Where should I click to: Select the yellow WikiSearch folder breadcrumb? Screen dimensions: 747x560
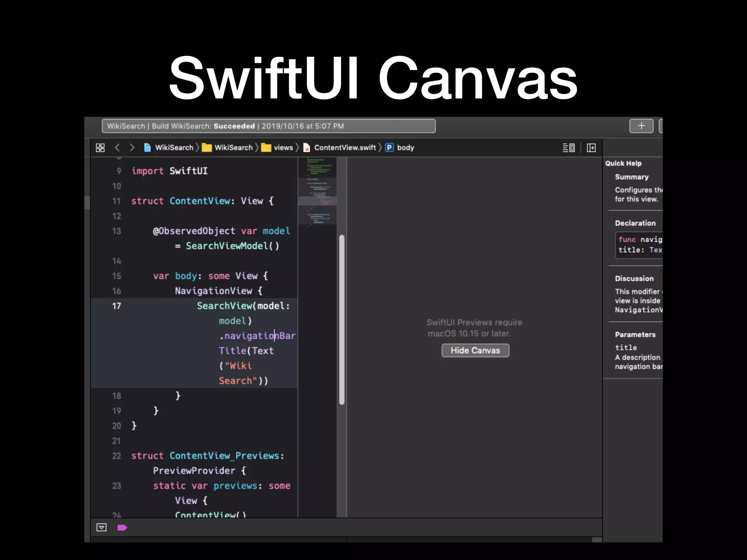point(233,148)
